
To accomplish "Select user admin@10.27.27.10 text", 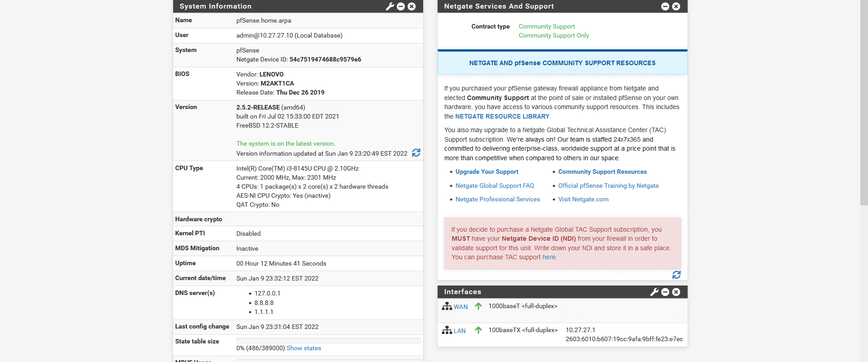I will (289, 35).
